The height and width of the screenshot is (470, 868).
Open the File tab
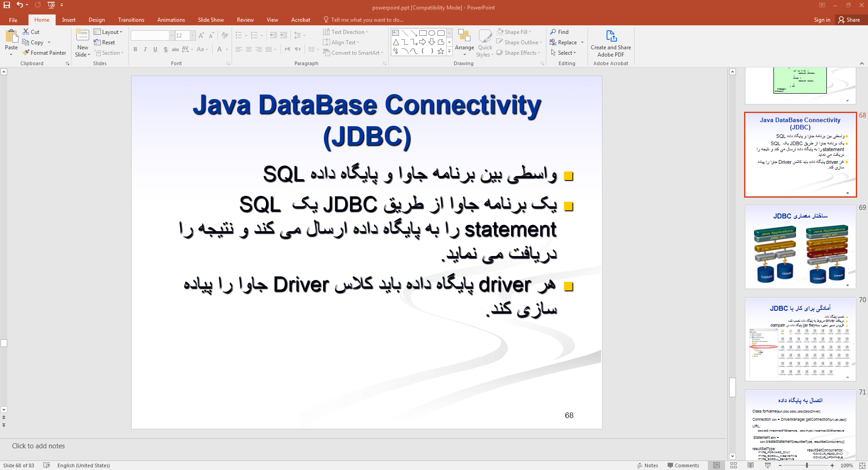pyautogui.click(x=13, y=20)
